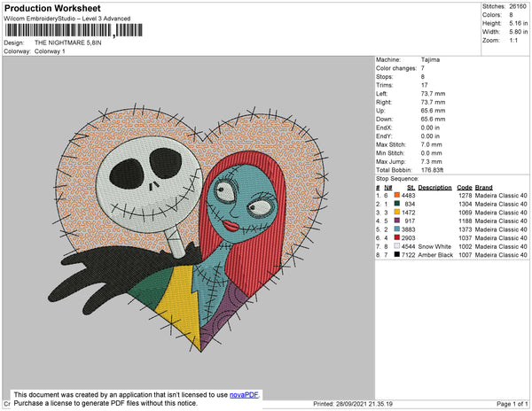Click the Width value 5.80 in
Viewport: 532px width, 411px height.
click(x=519, y=32)
